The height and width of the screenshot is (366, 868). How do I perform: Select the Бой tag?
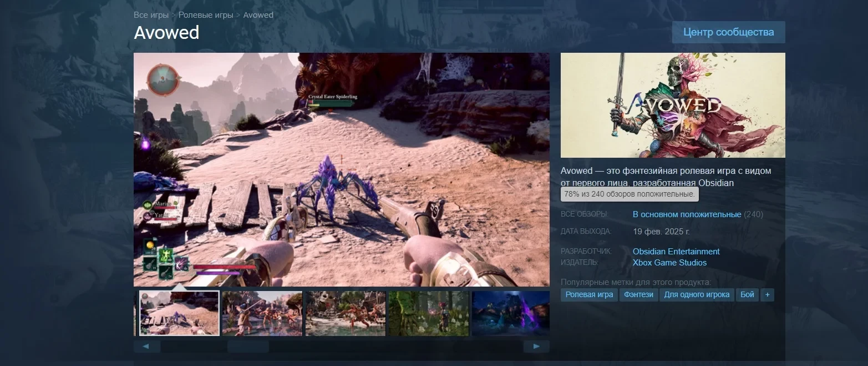pos(747,295)
